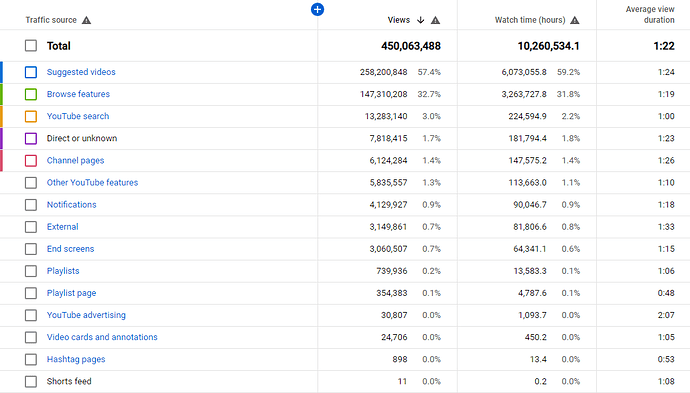The height and width of the screenshot is (393, 690).
Task: Click warning triangle next to Views header
Action: [435, 20]
